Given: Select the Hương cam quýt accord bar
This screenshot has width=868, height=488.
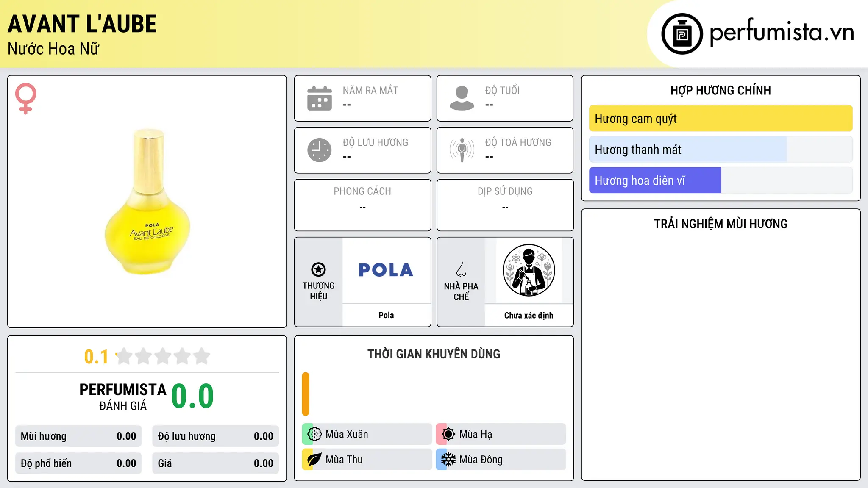Looking at the screenshot, I should point(721,119).
